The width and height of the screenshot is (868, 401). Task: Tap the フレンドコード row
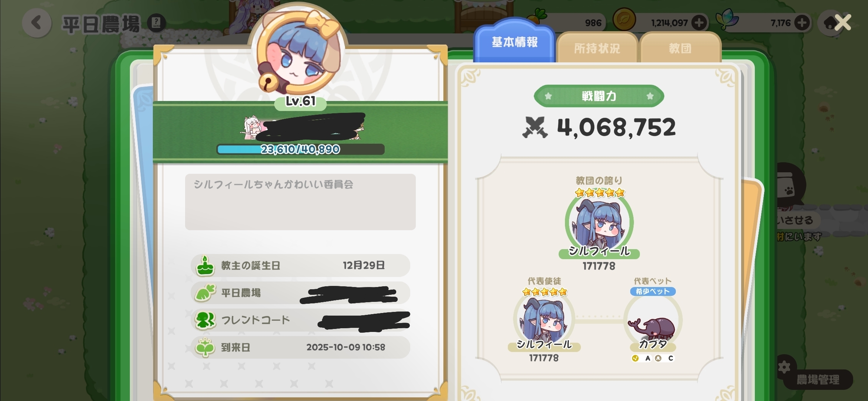[x=300, y=320]
